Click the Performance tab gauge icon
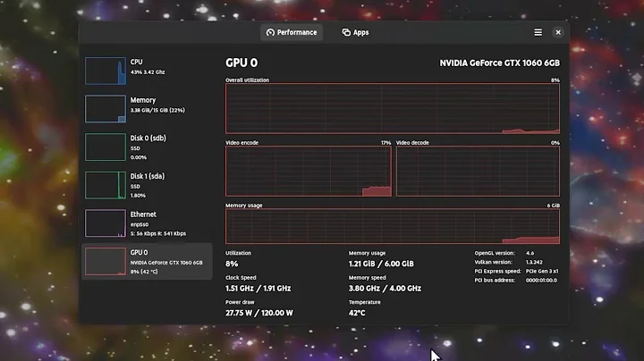Screen dimensions: 644x361 [x=270, y=32]
